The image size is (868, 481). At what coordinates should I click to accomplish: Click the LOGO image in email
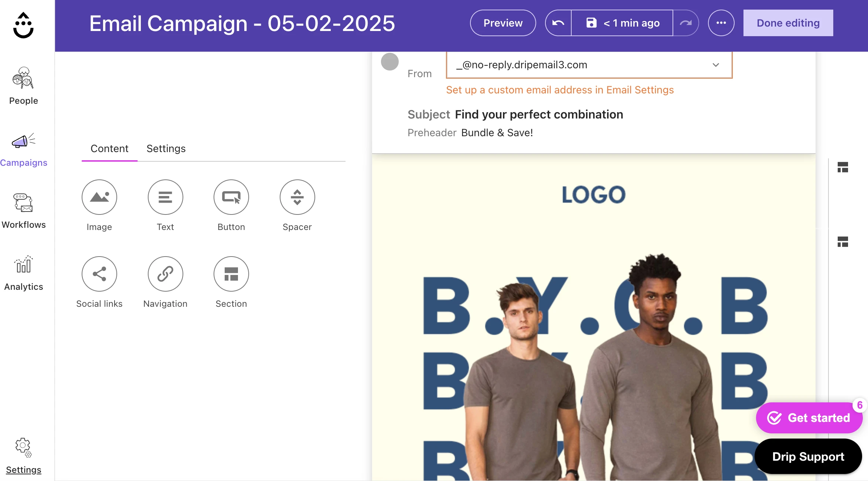[593, 195]
